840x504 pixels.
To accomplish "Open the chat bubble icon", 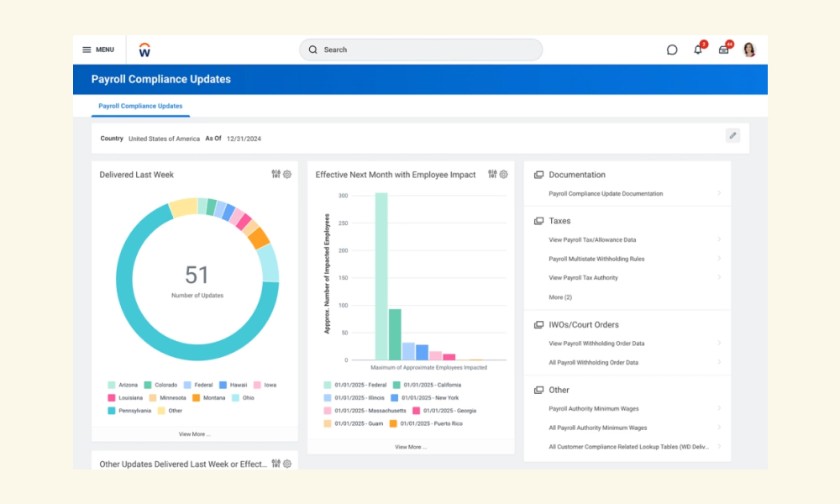I will click(672, 50).
